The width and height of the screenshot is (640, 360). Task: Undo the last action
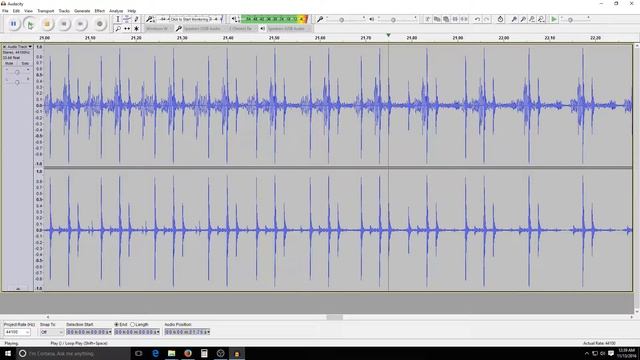477,19
